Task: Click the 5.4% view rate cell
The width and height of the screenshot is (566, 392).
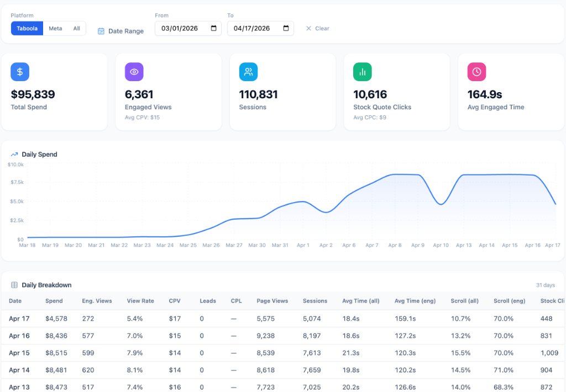Action: 135,319
